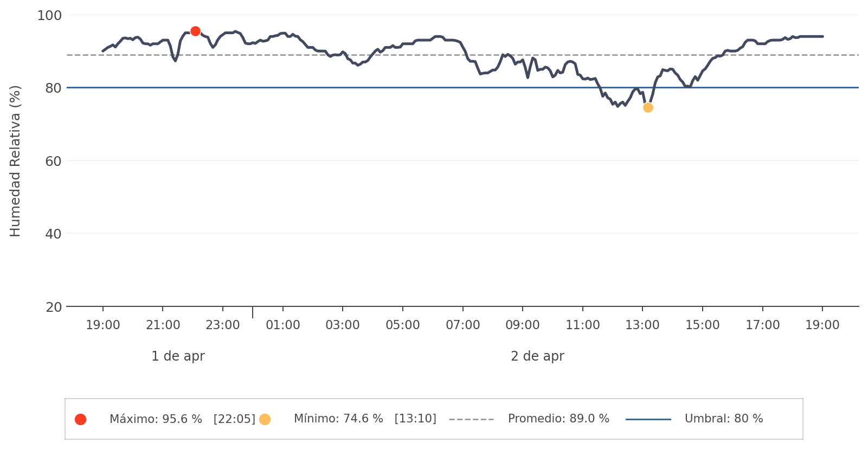Viewport: 868px width, 449px height.
Task: Click the 'Promedio: 89.0 %' legend entry
Action: (x=558, y=419)
